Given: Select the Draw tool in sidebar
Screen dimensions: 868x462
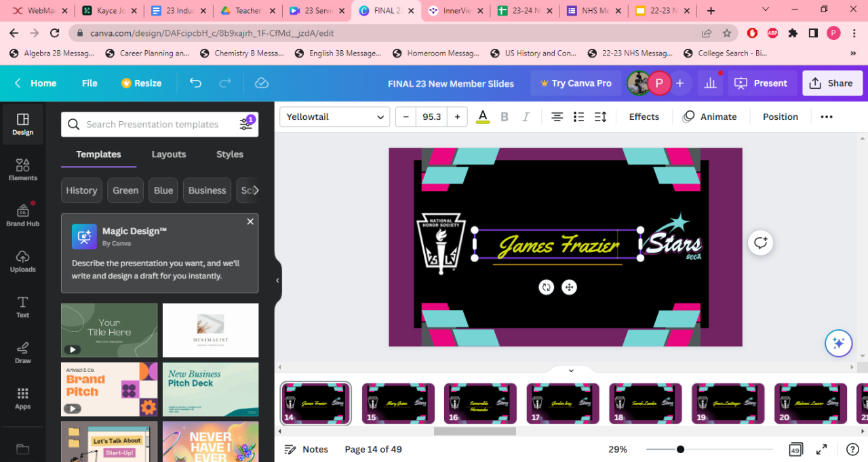Looking at the screenshot, I should pyautogui.click(x=22, y=352).
